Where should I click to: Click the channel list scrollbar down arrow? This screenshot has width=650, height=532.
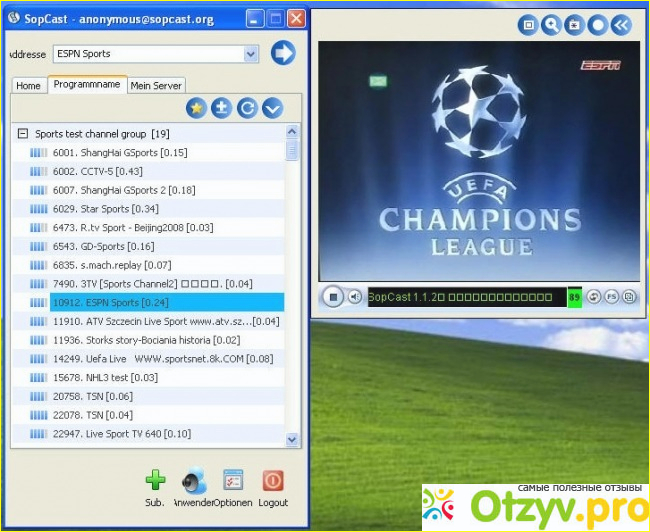(x=292, y=438)
